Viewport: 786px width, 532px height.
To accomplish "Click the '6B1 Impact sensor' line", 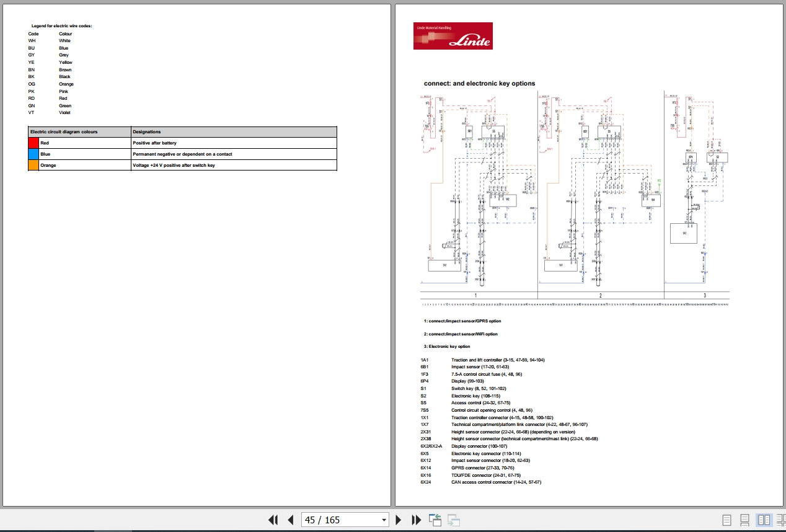I will click(x=464, y=367).
